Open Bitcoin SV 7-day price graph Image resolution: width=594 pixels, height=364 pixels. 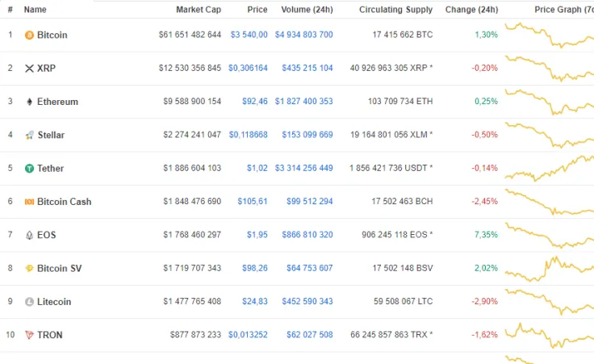click(550, 269)
